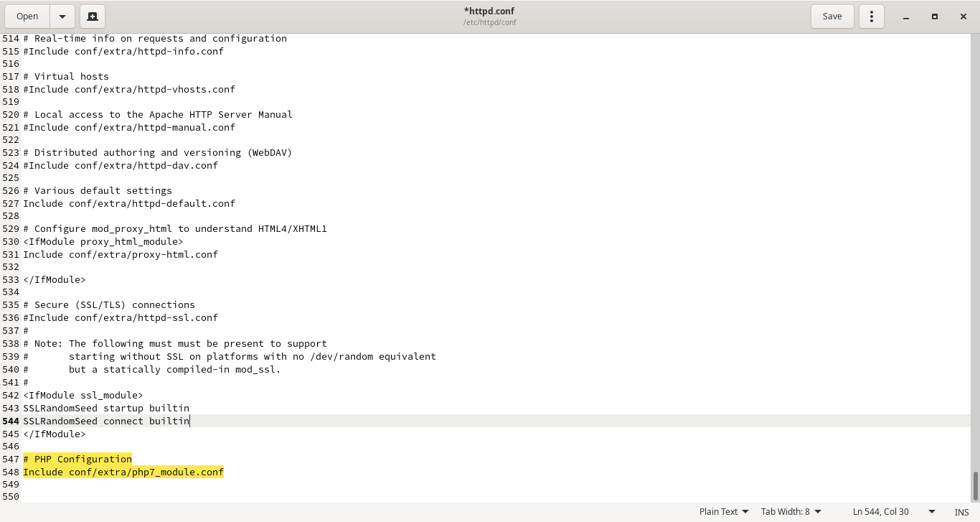Screen dimensions: 980x522
Task: Click the 'SSLRandomSeed startup builtin' line
Action: click(x=106, y=409)
